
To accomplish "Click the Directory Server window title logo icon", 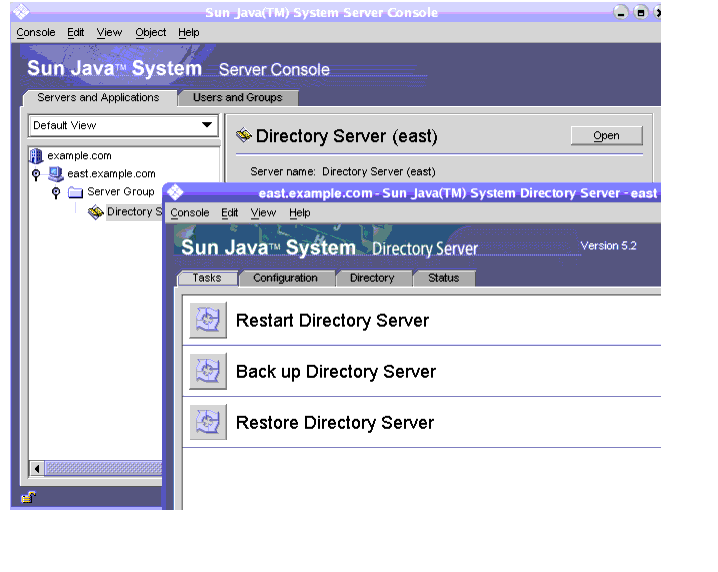I will coord(175,192).
